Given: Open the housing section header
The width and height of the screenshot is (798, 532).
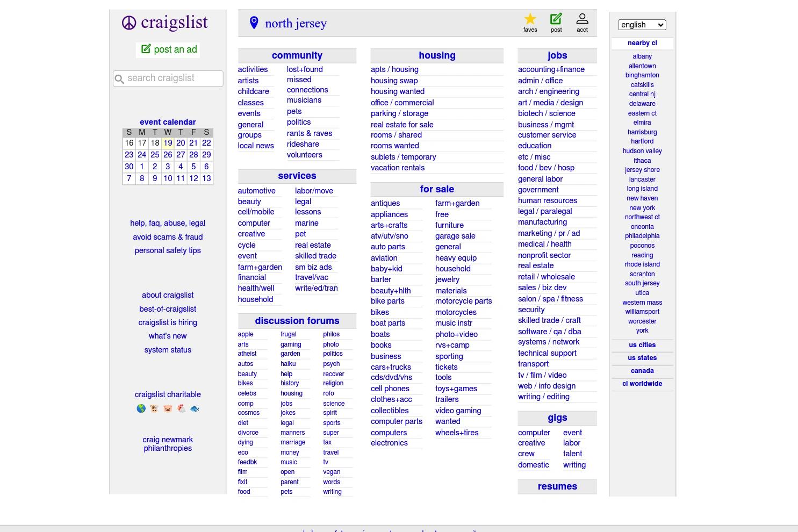Looking at the screenshot, I should click(x=437, y=55).
